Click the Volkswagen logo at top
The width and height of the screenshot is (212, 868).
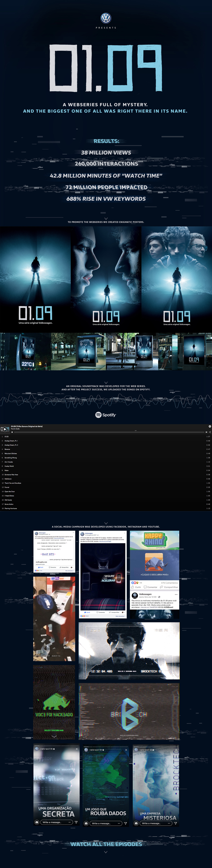tap(106, 18)
